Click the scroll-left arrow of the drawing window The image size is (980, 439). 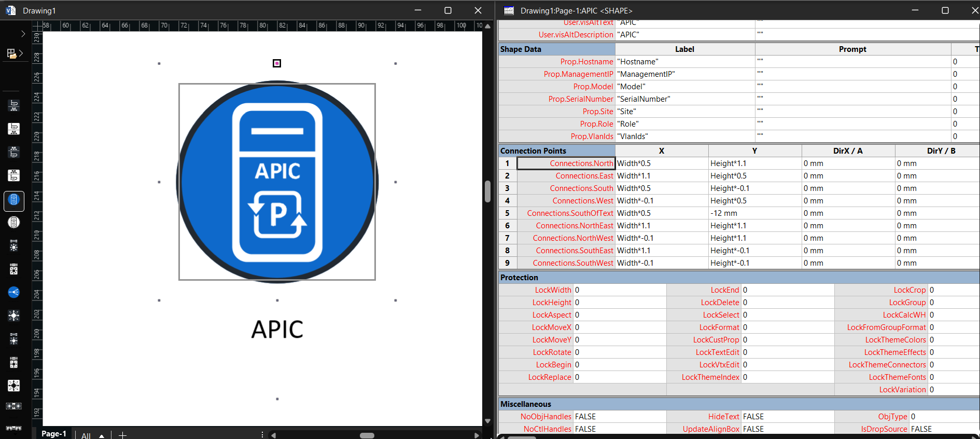point(273,435)
